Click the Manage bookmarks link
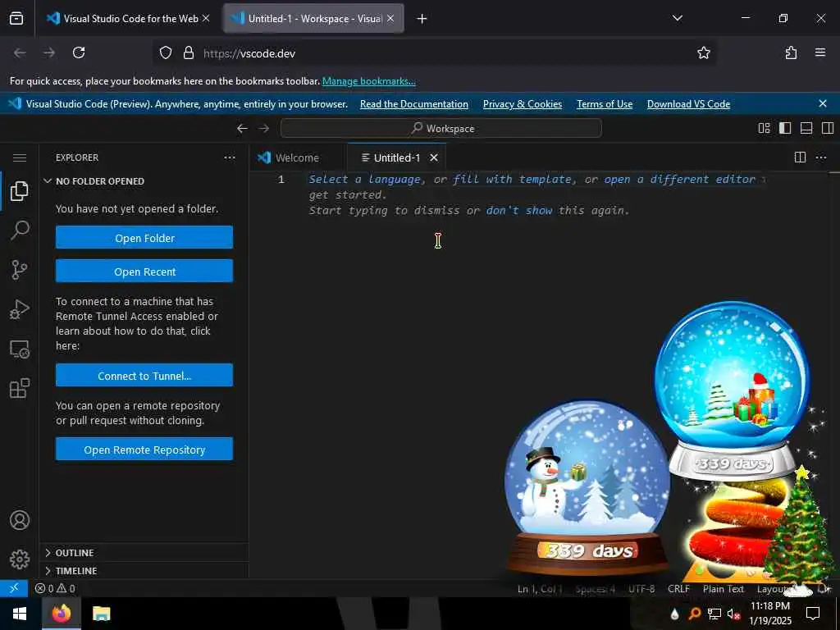 click(x=368, y=81)
